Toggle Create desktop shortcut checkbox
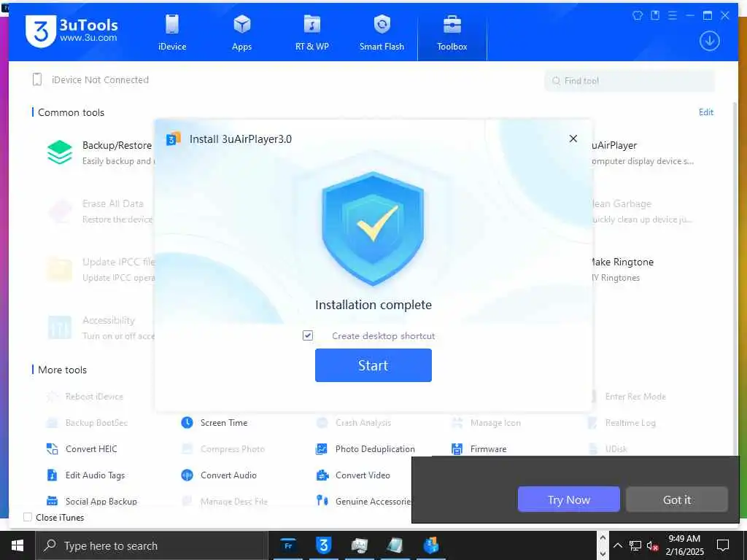 click(x=308, y=335)
